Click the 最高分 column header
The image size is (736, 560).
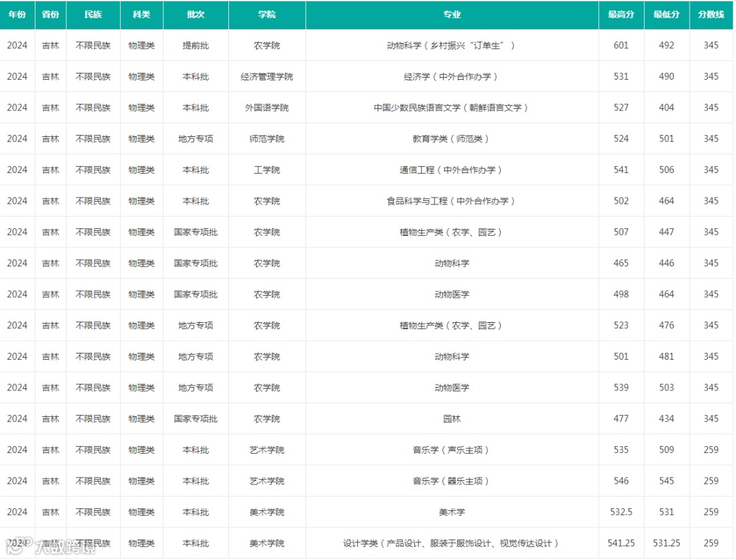[x=621, y=14]
